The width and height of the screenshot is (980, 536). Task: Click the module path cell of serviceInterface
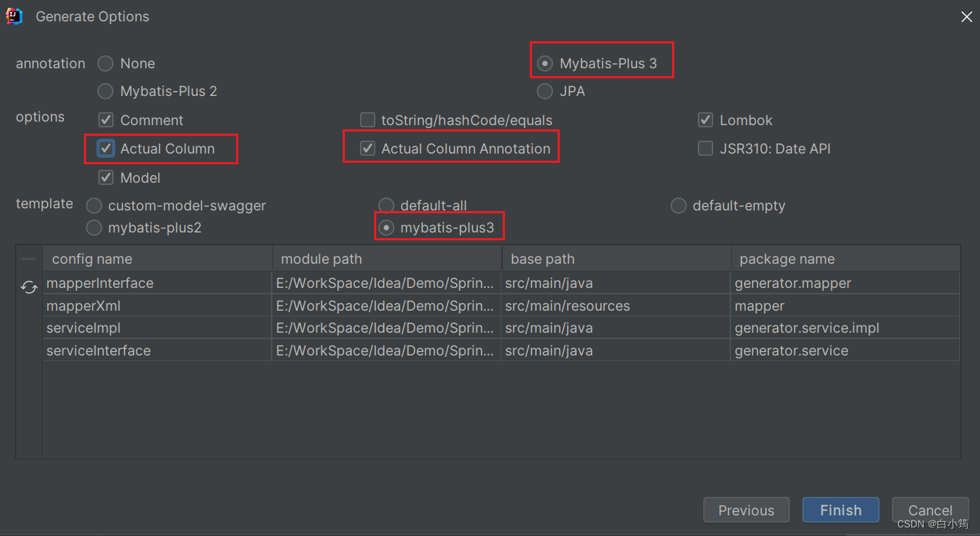click(x=387, y=350)
